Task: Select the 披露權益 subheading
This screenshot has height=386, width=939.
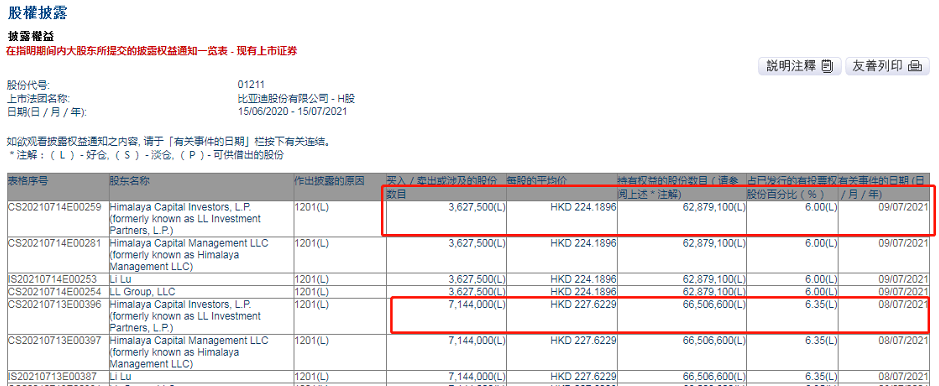Action: click(x=32, y=37)
